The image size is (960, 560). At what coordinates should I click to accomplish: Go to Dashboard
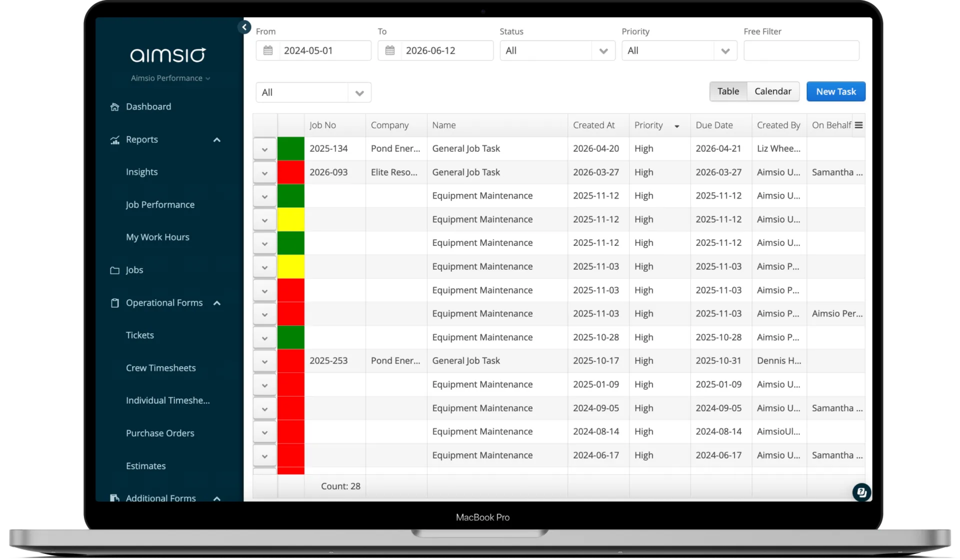(148, 106)
